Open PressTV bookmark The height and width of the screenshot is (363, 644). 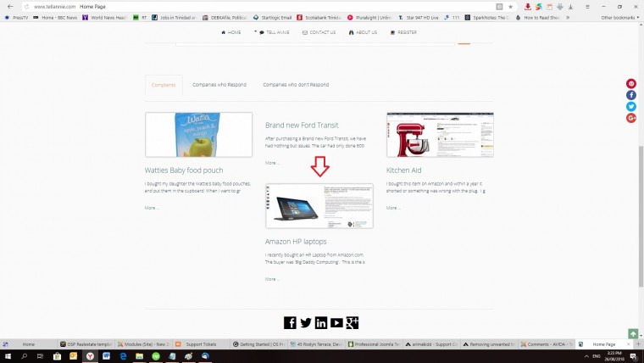[x=16, y=18]
